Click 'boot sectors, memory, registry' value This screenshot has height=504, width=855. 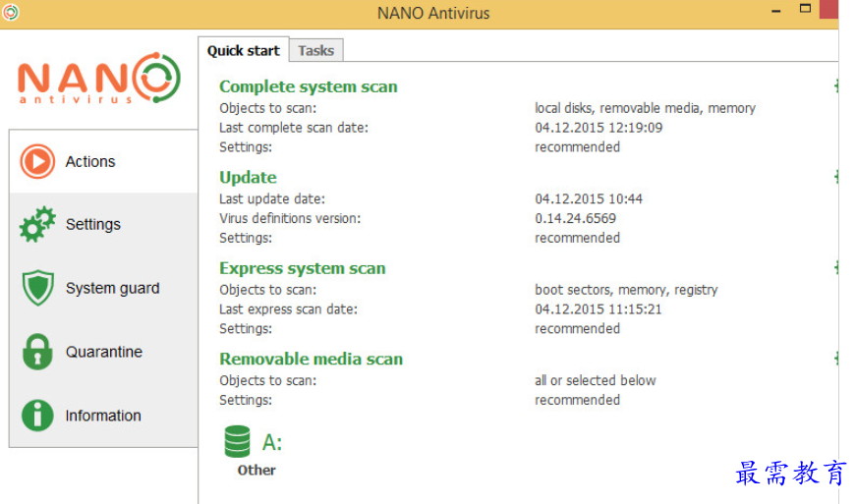click(626, 290)
